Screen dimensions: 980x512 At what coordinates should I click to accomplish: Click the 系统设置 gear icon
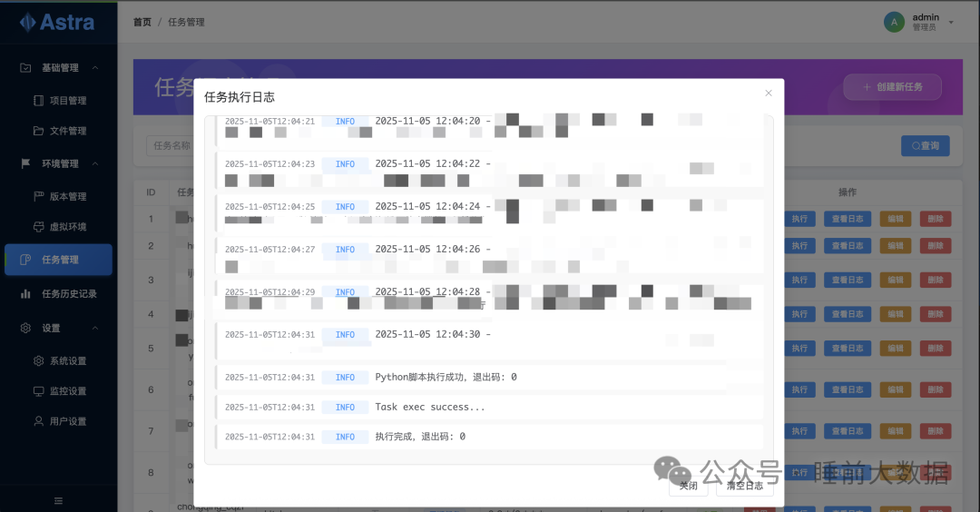[38, 360]
